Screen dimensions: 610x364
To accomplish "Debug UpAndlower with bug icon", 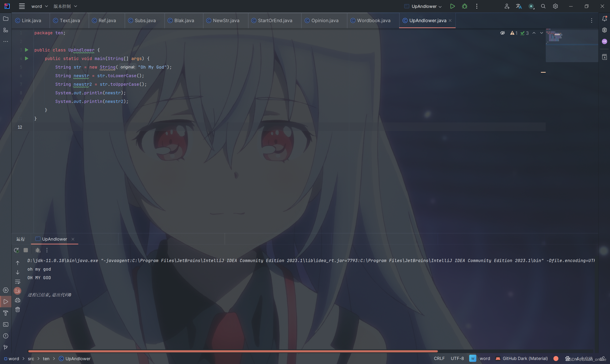I will tap(465, 6).
